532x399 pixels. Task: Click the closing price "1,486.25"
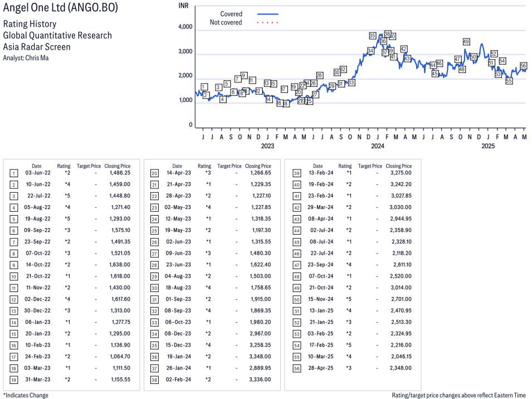pos(120,173)
